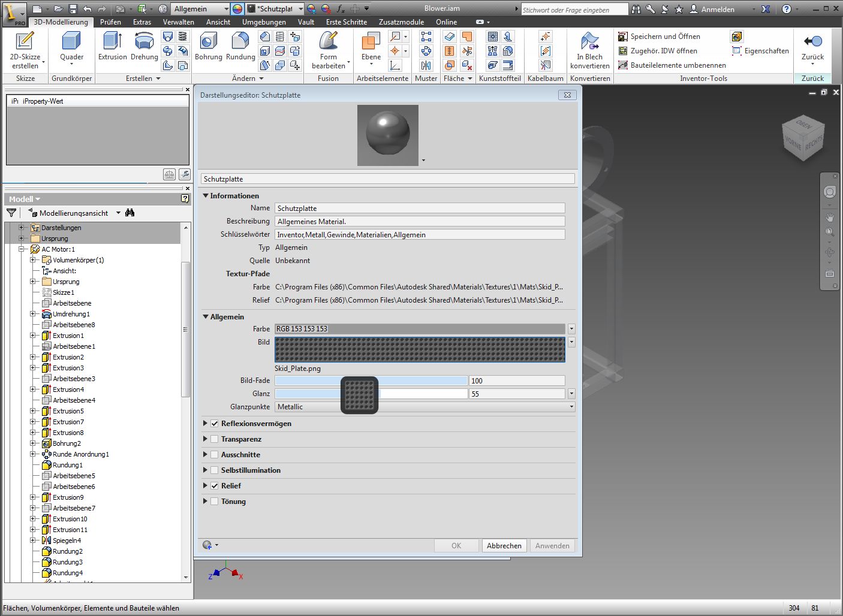
Task: Select the Quader primitive tool
Action: click(71, 41)
